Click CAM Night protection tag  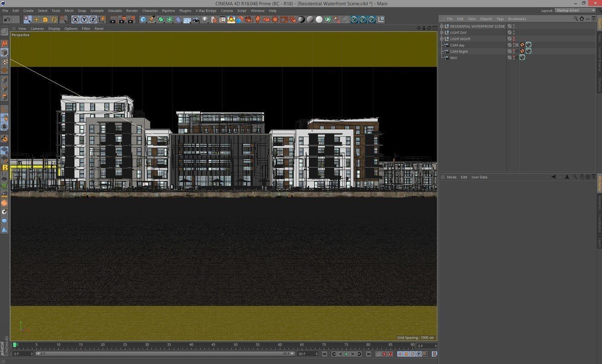pyautogui.click(x=522, y=51)
